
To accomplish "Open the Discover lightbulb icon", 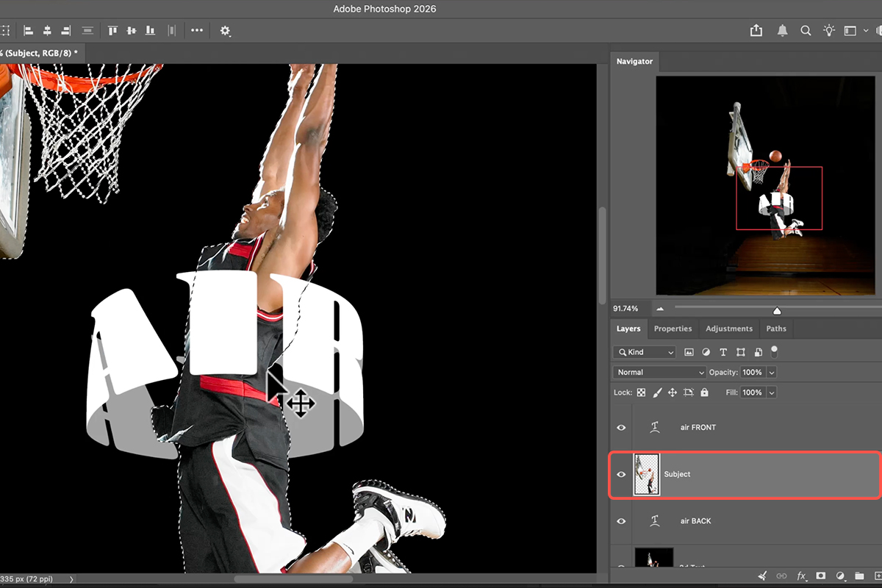I will click(x=829, y=31).
